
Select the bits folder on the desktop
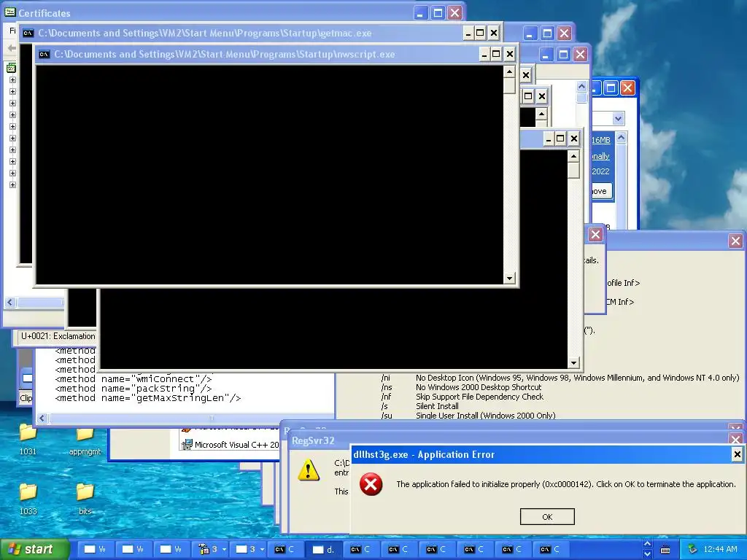[85, 499]
